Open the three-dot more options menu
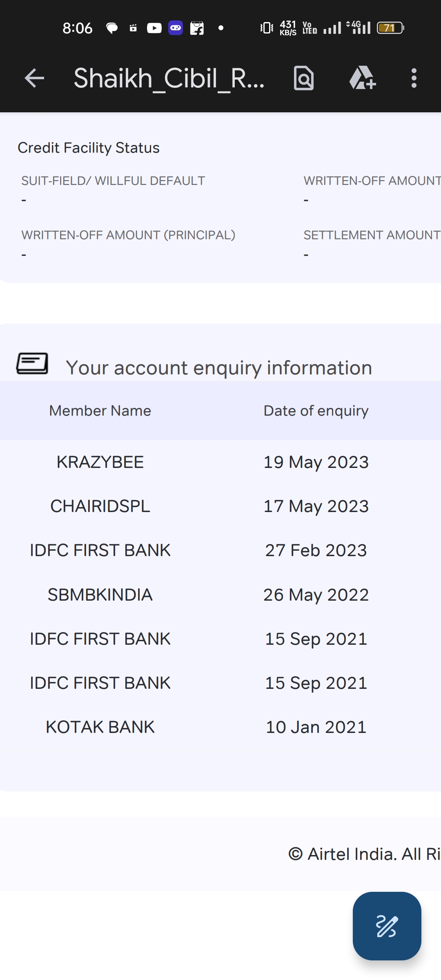Screen dimensions: 441x980 (414, 78)
